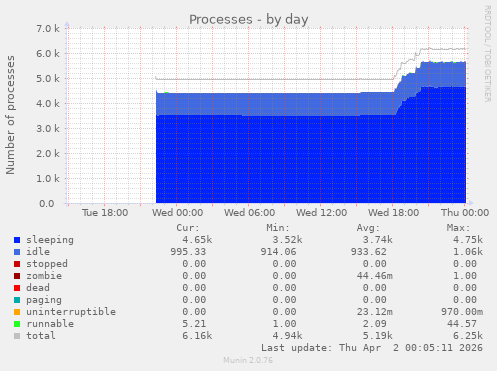Screen dimensions: 497x371
Task: Click the '1.0 k' y-axis label
Action: (48, 179)
